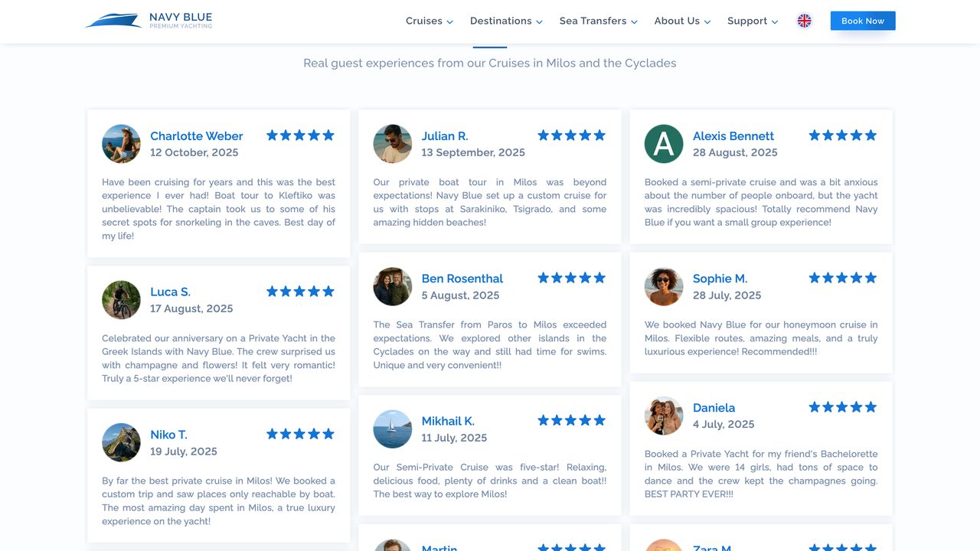This screenshot has width=980, height=551.
Task: Select the reviewer name Ben Rosenthal
Action: pos(462,279)
